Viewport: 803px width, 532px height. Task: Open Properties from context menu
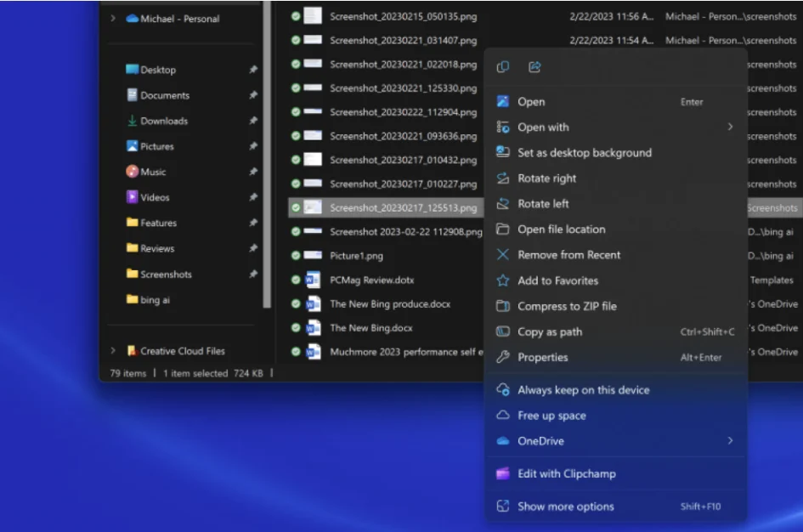615,358
